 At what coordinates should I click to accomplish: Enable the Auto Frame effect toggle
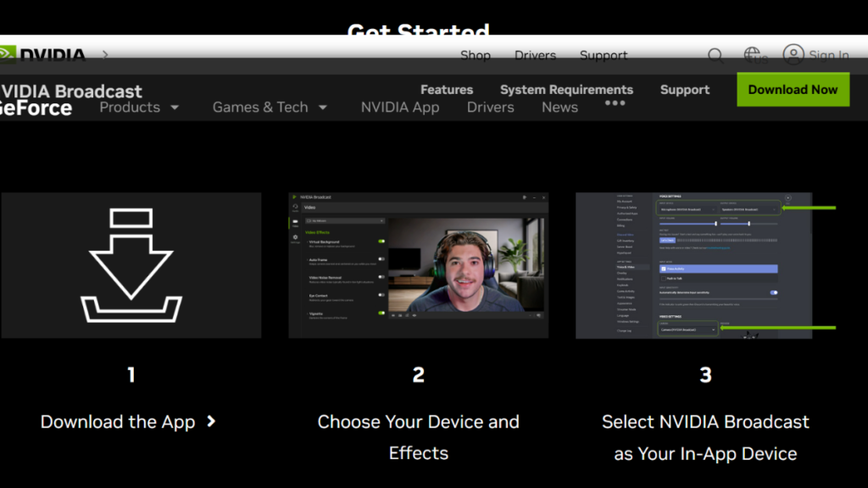pyautogui.click(x=381, y=259)
